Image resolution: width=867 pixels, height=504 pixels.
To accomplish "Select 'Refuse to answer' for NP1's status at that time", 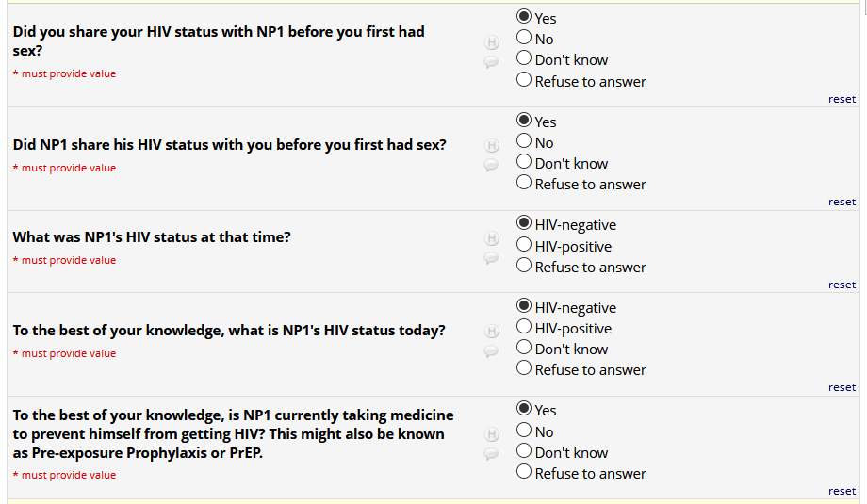I will (525, 267).
